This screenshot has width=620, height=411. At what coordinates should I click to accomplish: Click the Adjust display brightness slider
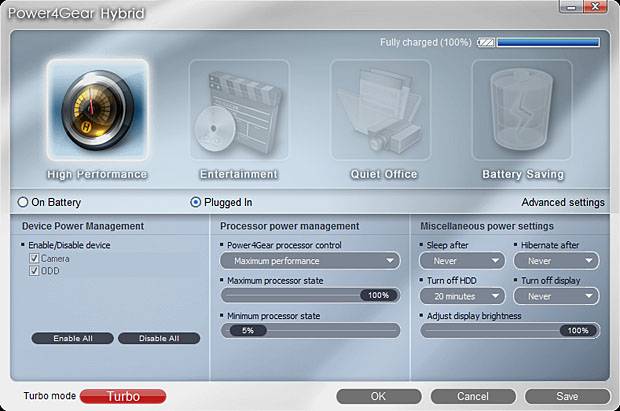click(510, 330)
